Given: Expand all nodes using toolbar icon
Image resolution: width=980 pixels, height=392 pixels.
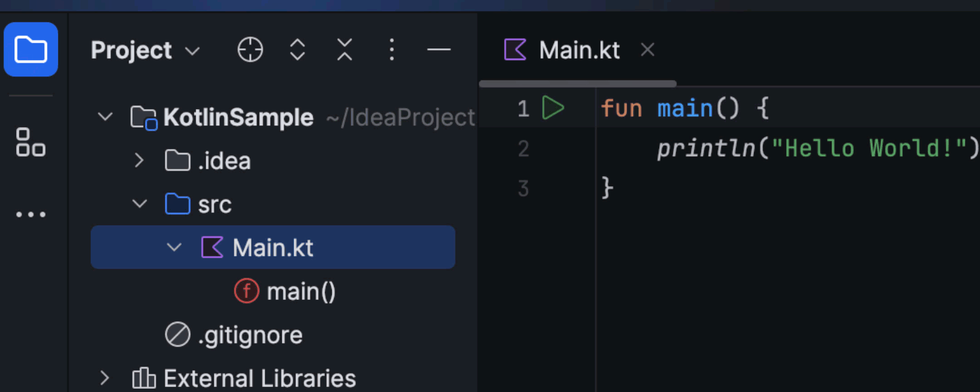Looking at the screenshot, I should (x=297, y=50).
